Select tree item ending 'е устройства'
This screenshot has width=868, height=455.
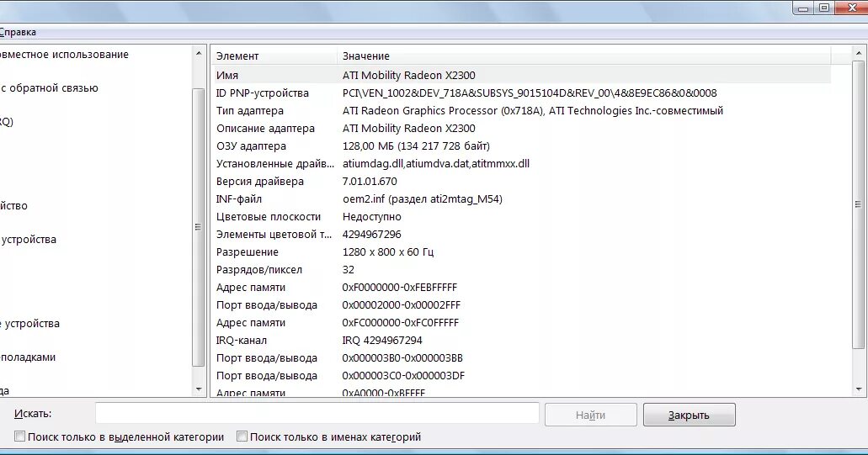(29, 324)
